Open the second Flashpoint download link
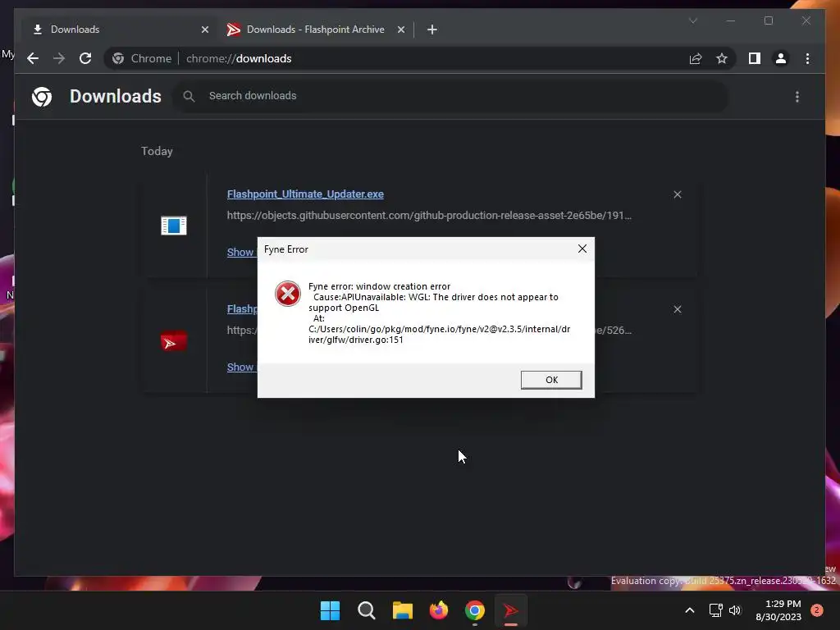The image size is (840, 630). 242,309
